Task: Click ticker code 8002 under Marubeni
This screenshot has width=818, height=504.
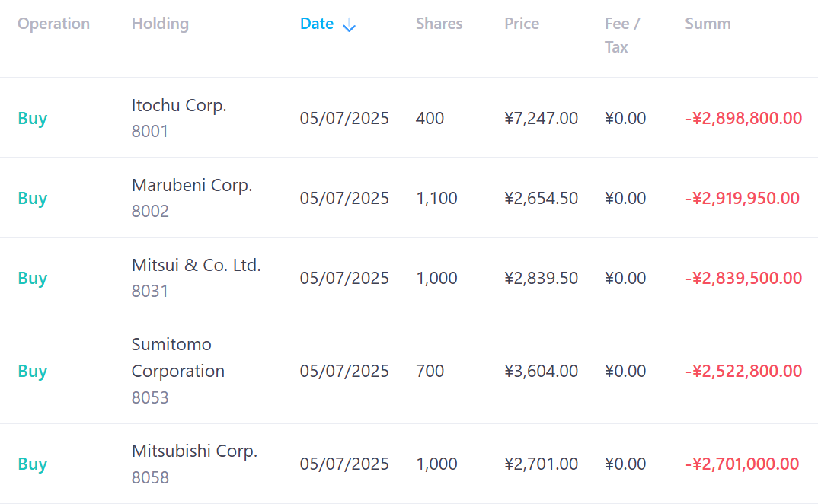Action: (150, 211)
